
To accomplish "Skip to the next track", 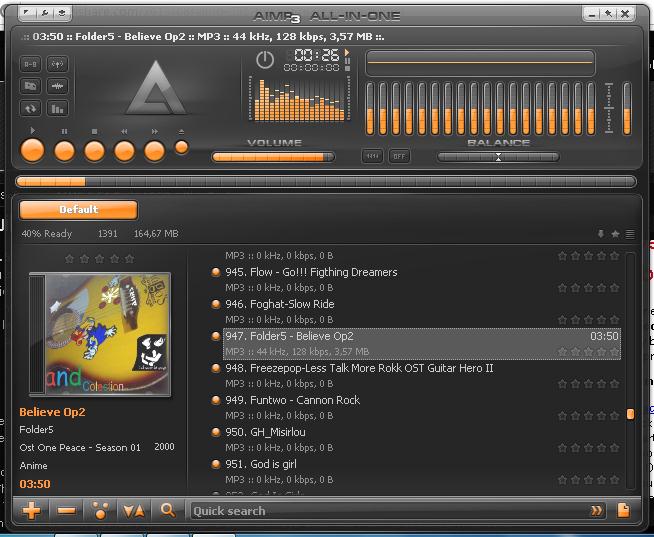I will tap(154, 151).
